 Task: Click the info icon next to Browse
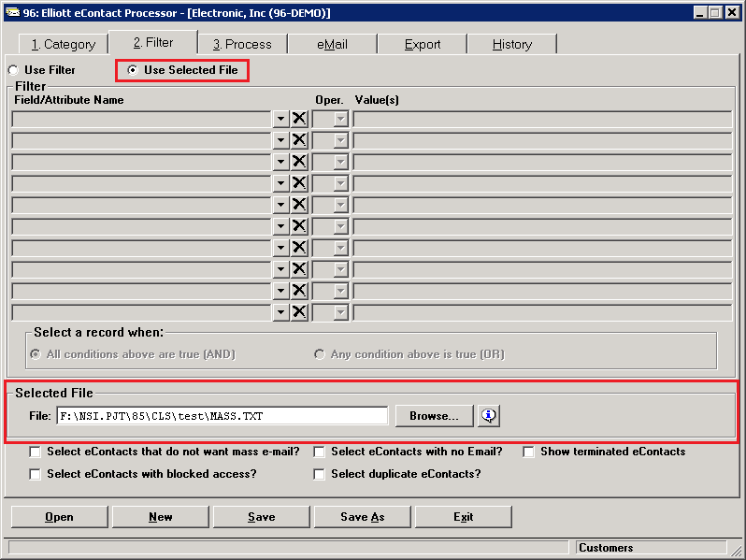click(x=489, y=416)
